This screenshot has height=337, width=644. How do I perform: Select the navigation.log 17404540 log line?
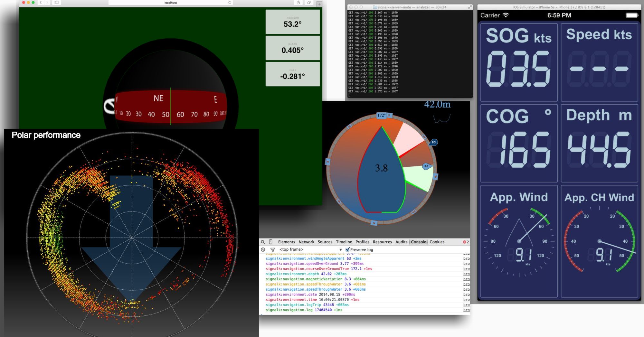pos(364,310)
